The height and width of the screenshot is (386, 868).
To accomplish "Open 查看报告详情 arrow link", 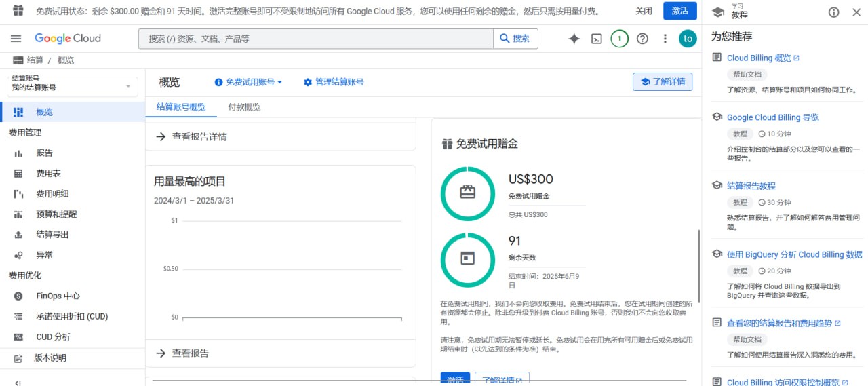I will 192,136.
